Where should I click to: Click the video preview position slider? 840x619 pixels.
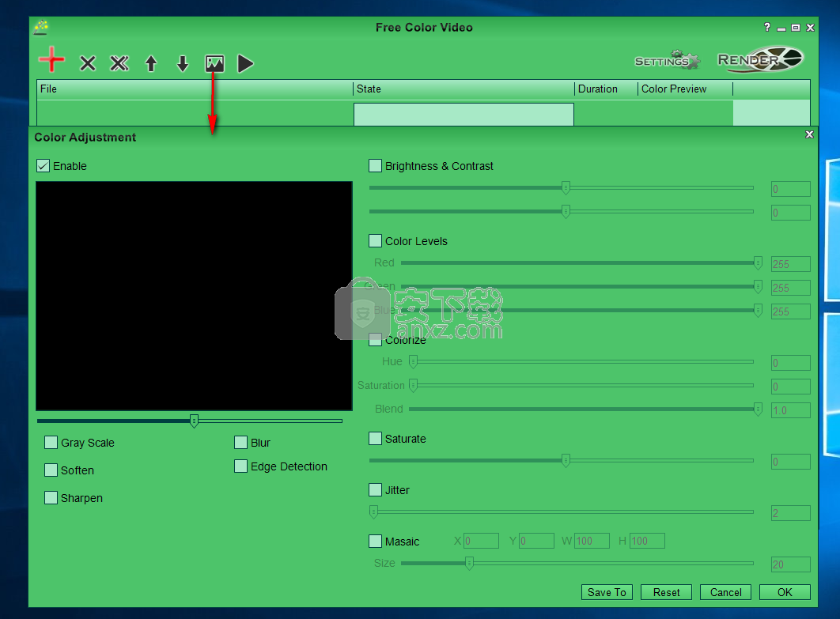pos(194,421)
